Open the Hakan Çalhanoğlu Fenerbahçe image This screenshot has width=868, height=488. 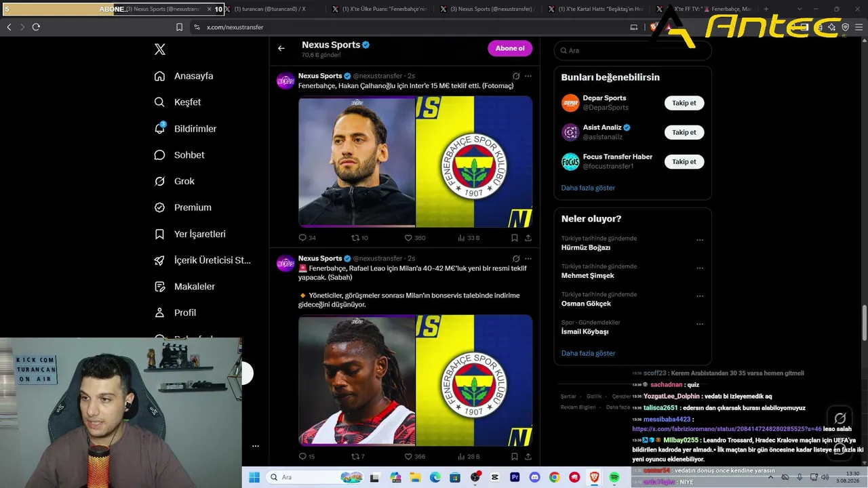[x=415, y=161]
